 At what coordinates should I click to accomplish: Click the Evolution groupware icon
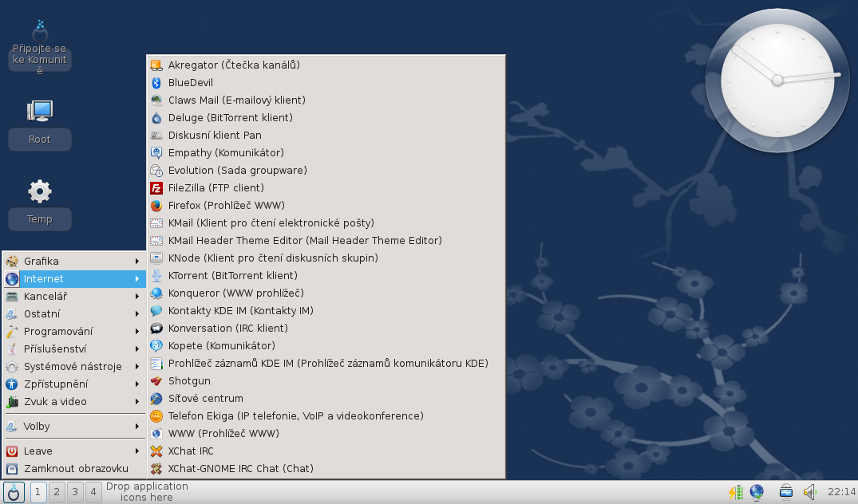pos(156,171)
